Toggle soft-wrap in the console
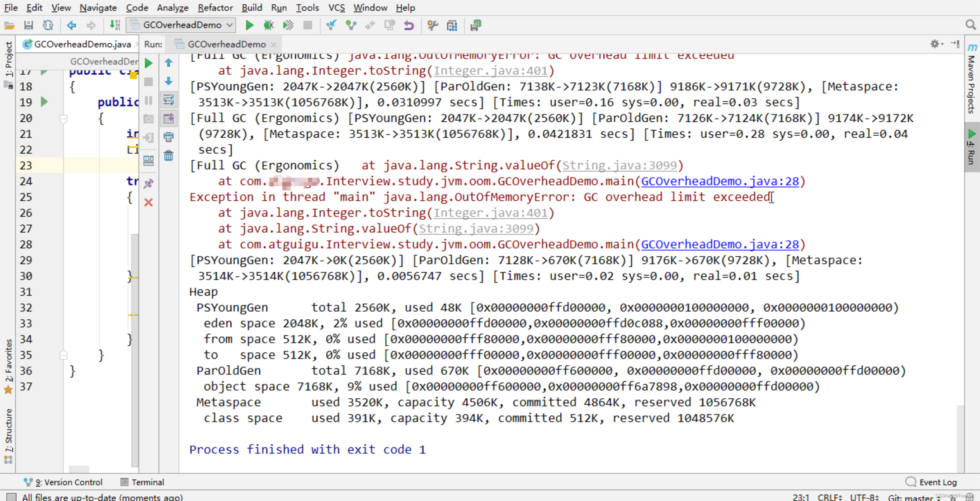 pos(169,100)
